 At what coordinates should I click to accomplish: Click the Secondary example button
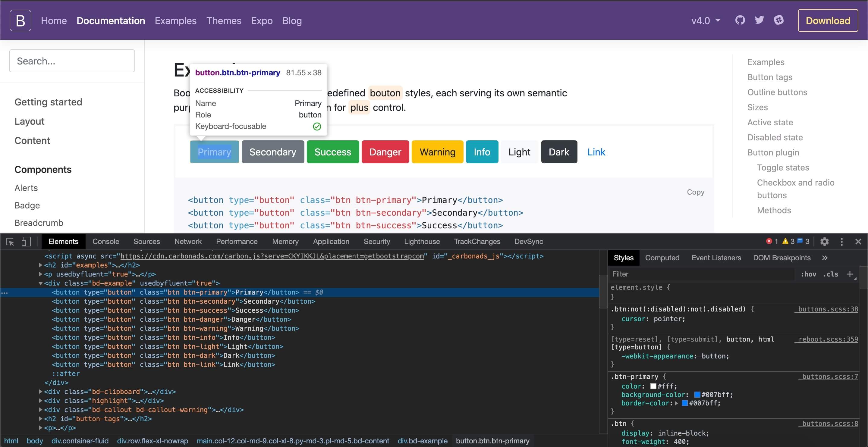[x=273, y=152]
